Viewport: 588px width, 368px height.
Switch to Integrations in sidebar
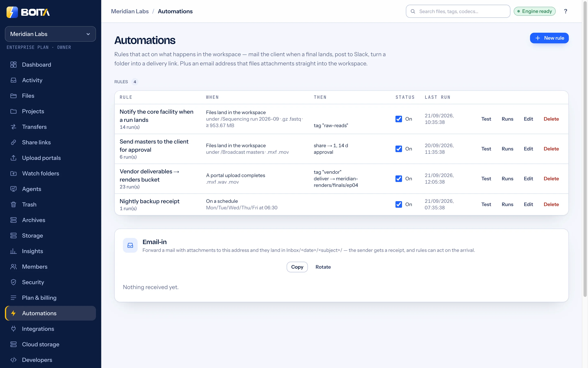[50, 329]
